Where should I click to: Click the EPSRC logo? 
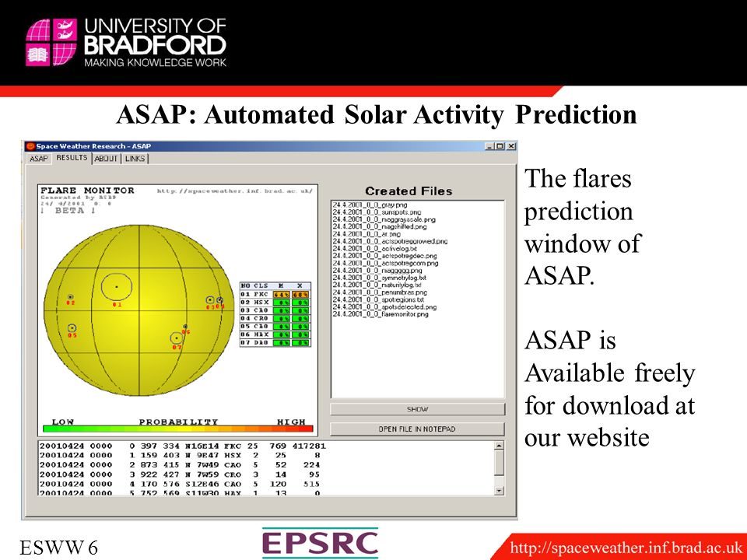320,544
